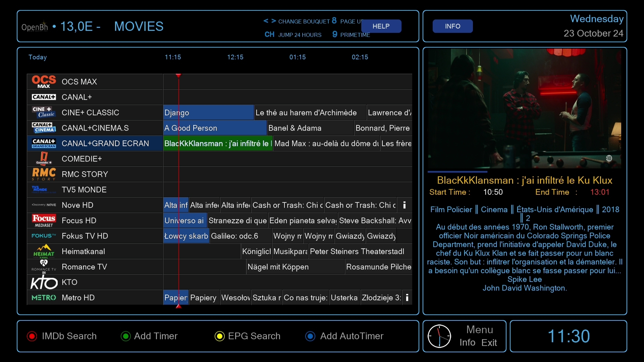Image resolution: width=644 pixels, height=362 pixels.
Task: Select the Nägel mit Köppen programme
Action: click(296, 267)
